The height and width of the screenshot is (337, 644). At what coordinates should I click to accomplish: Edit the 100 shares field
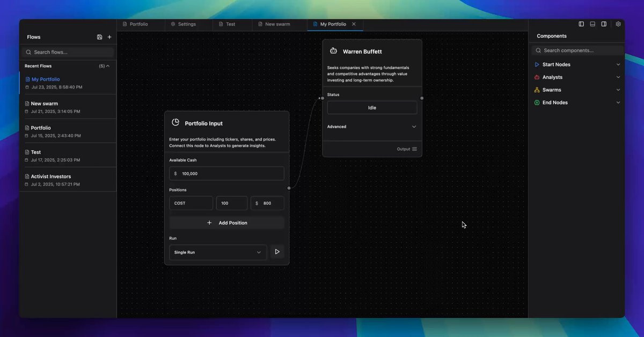232,203
